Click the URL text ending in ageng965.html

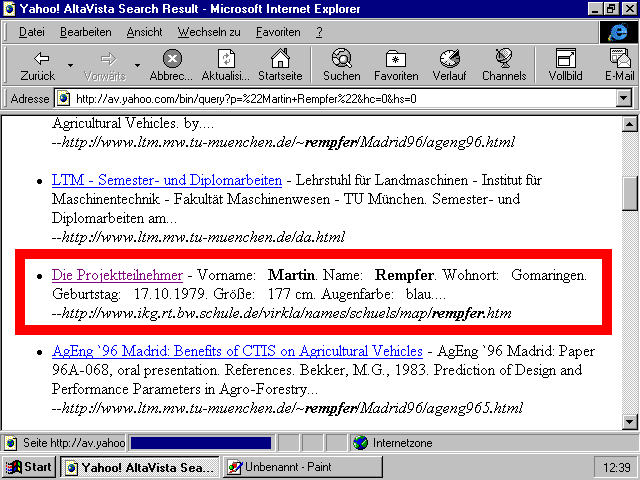pyautogui.click(x=287, y=408)
